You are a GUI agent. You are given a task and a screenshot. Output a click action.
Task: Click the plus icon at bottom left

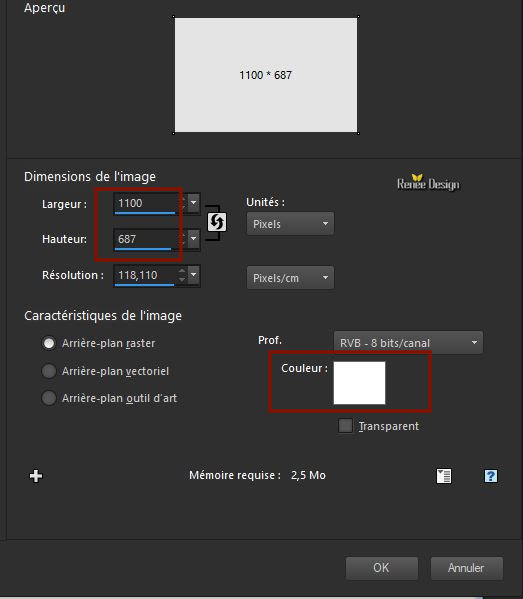click(x=36, y=476)
